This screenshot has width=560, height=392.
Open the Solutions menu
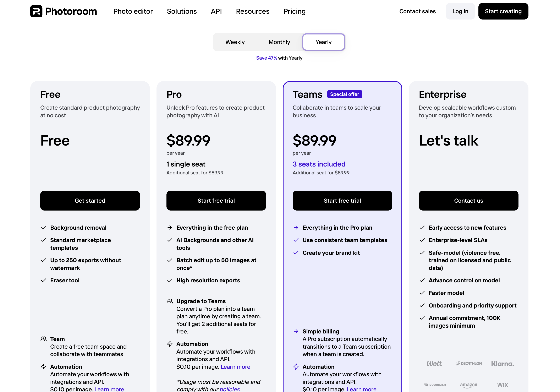(x=182, y=11)
